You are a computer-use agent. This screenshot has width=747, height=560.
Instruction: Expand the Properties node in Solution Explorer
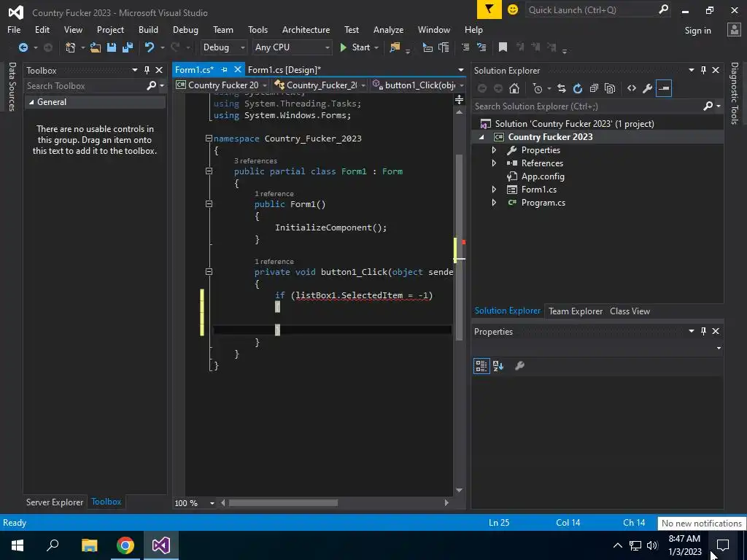(494, 150)
